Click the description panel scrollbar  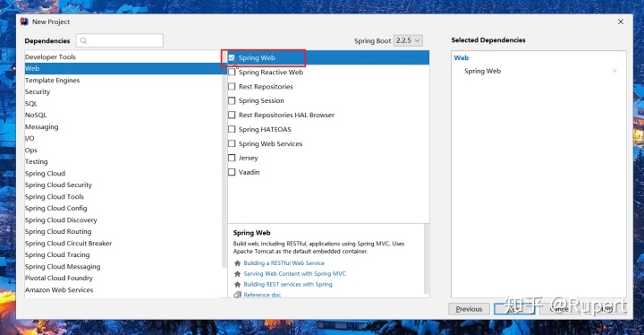click(427, 259)
